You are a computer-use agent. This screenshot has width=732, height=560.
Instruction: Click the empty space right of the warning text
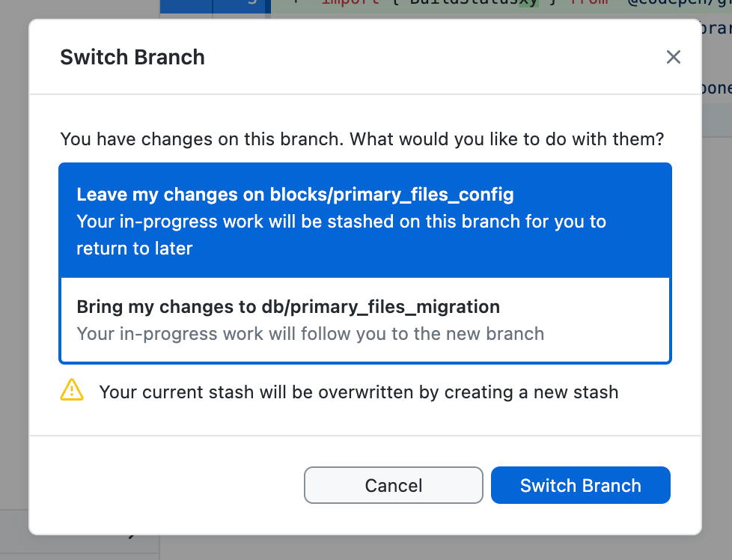click(x=651, y=392)
